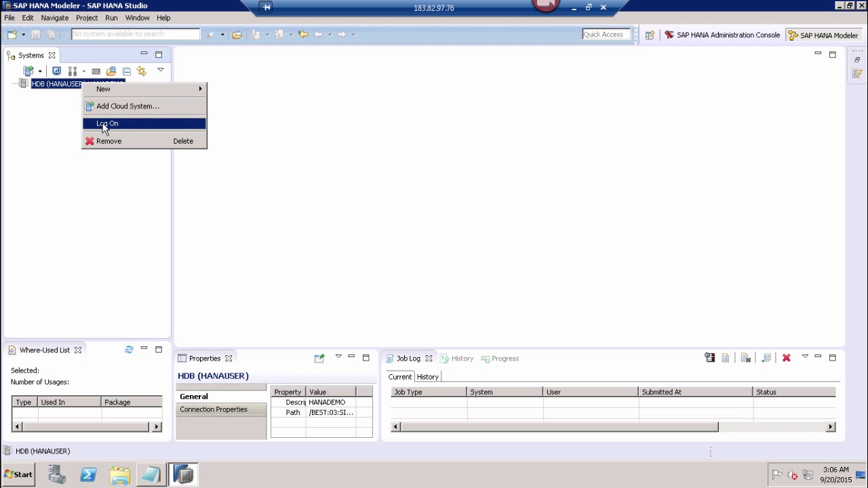This screenshot has width=868, height=488.
Task: Click in the Quick Access field
Action: (x=606, y=35)
